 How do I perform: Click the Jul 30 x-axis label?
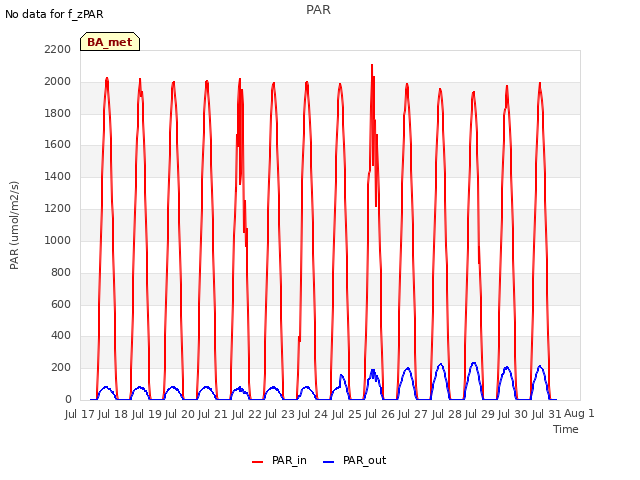(x=513, y=414)
